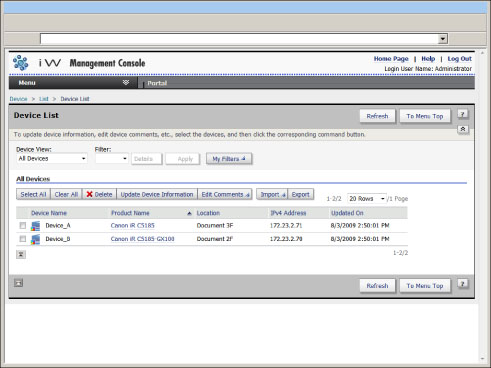The width and height of the screenshot is (491, 368).
Task: Click the Update Device Information button
Action: (x=157, y=194)
